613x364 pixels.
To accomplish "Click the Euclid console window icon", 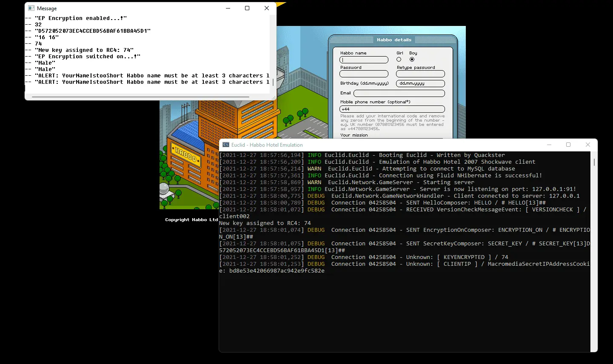I will click(226, 145).
